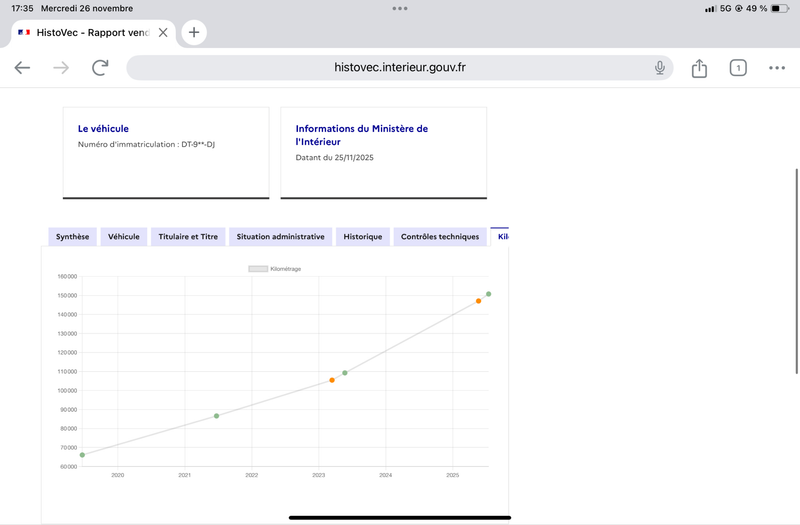The height and width of the screenshot is (525, 800).
Task: Show the Situation administrative tab
Action: coord(279,237)
